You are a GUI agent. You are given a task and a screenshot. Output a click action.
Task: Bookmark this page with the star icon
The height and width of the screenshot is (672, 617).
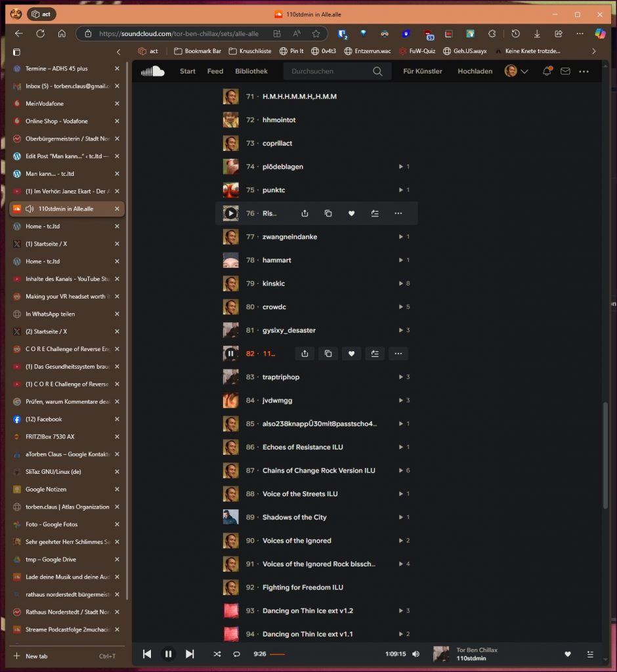click(316, 33)
